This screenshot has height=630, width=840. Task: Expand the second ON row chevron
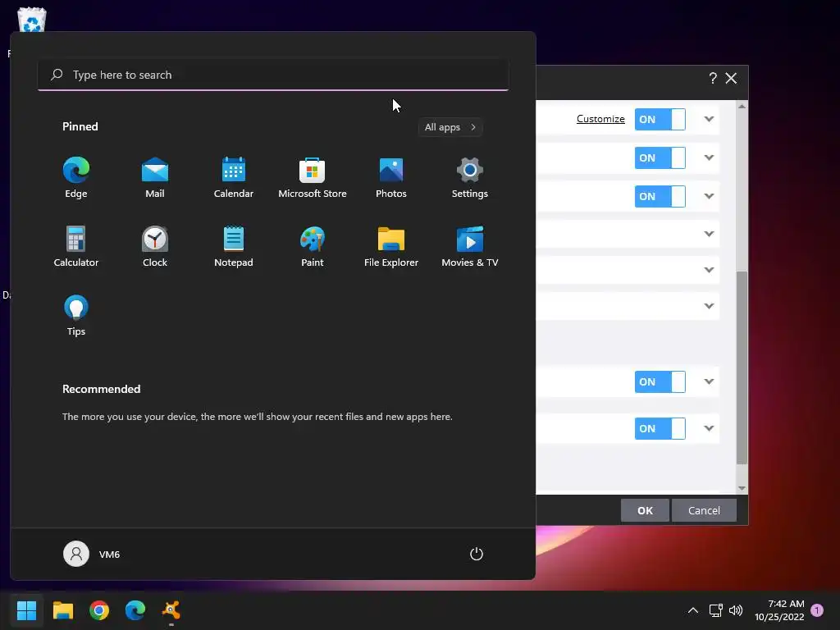pyautogui.click(x=709, y=157)
